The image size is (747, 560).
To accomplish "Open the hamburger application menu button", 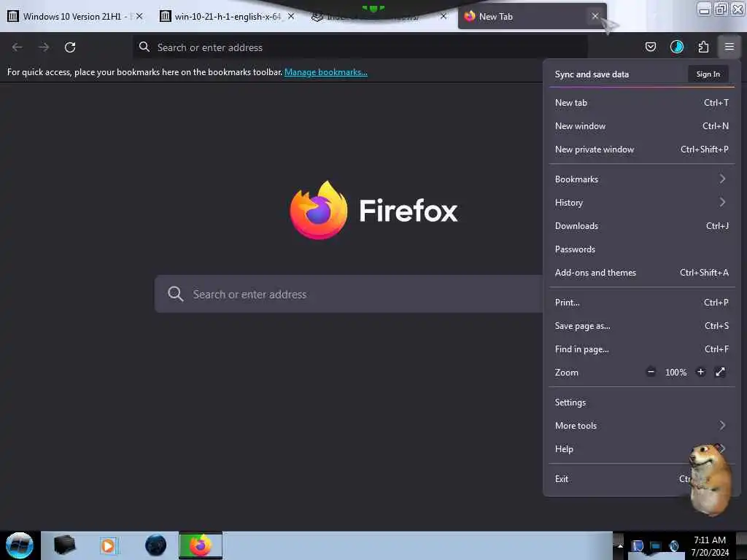I will 729,47.
